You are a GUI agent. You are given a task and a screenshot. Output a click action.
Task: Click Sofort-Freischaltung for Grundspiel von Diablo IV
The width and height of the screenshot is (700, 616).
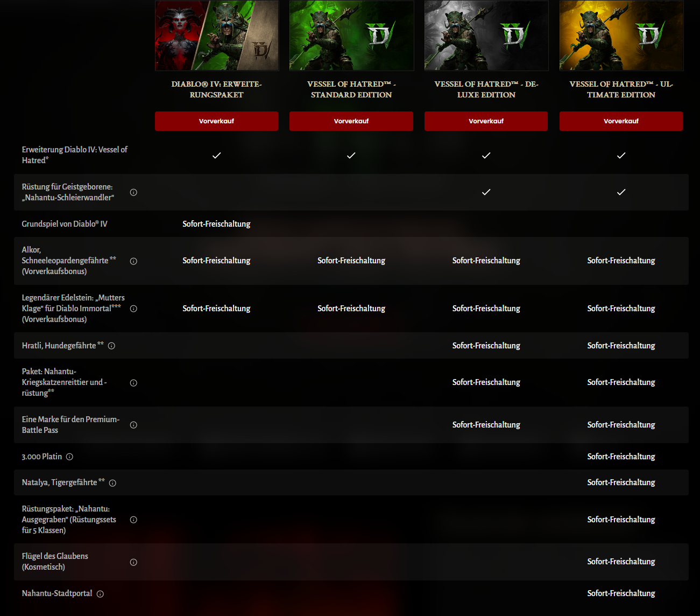pos(216,224)
